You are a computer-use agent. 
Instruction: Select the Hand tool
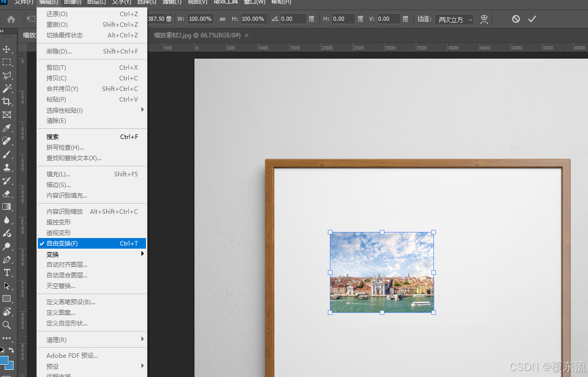(x=7, y=312)
